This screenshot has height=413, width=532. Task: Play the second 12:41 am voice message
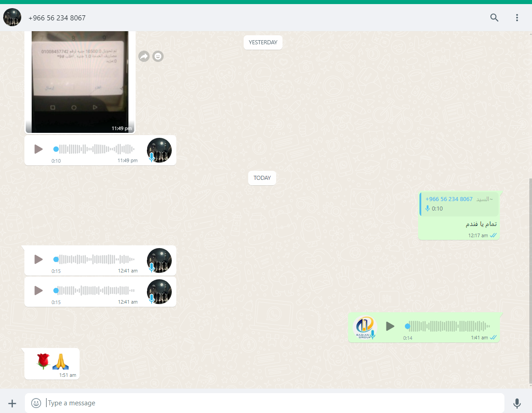[x=38, y=291]
